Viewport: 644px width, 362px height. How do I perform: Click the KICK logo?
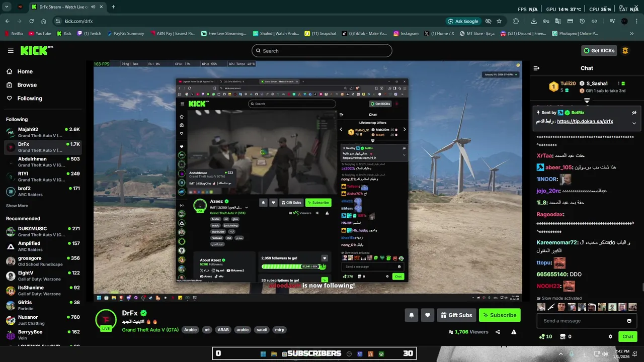click(37, 50)
